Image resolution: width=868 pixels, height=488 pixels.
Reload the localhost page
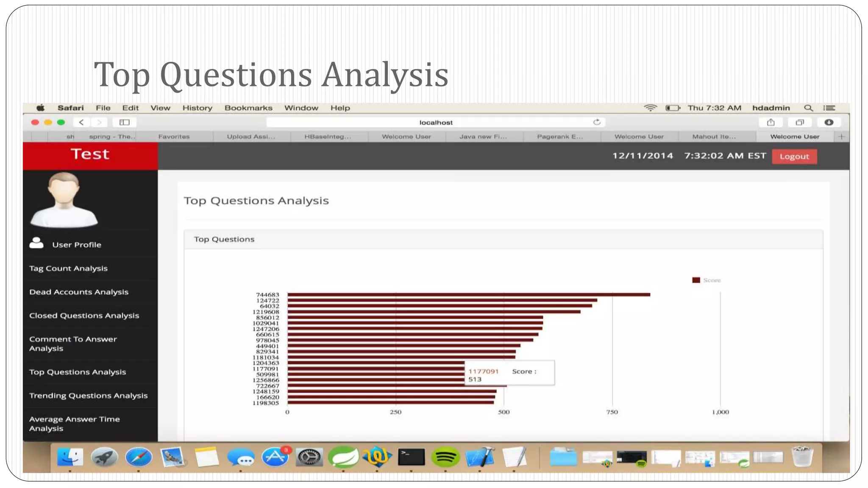click(x=597, y=122)
